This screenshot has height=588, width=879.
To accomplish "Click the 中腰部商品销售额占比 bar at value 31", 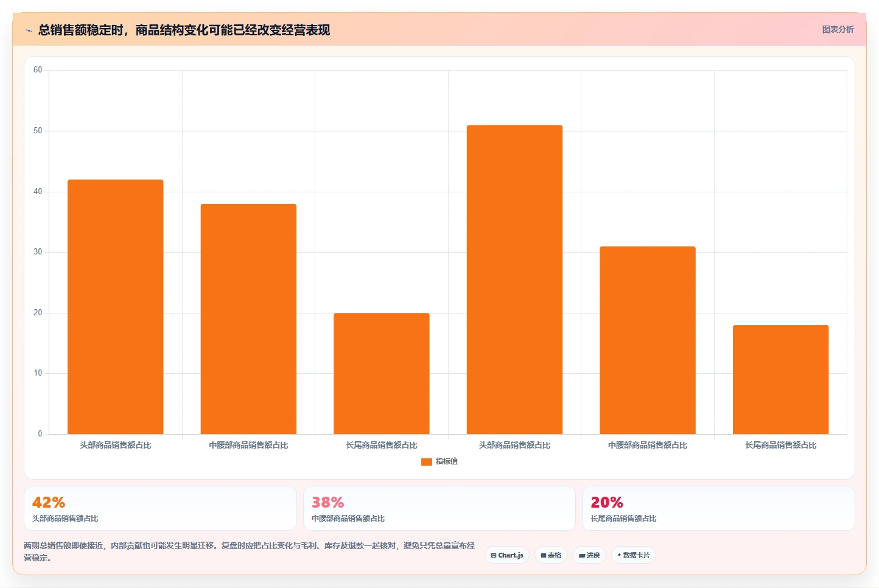I will pyautogui.click(x=648, y=340).
